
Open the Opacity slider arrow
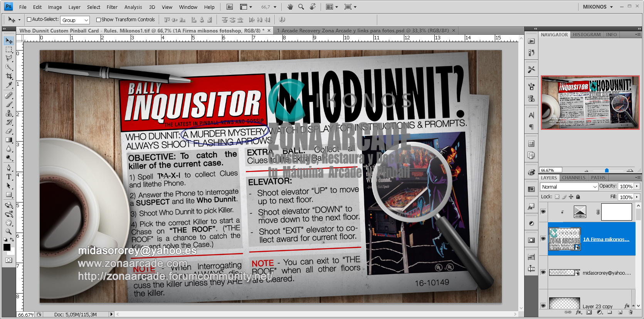click(x=637, y=186)
